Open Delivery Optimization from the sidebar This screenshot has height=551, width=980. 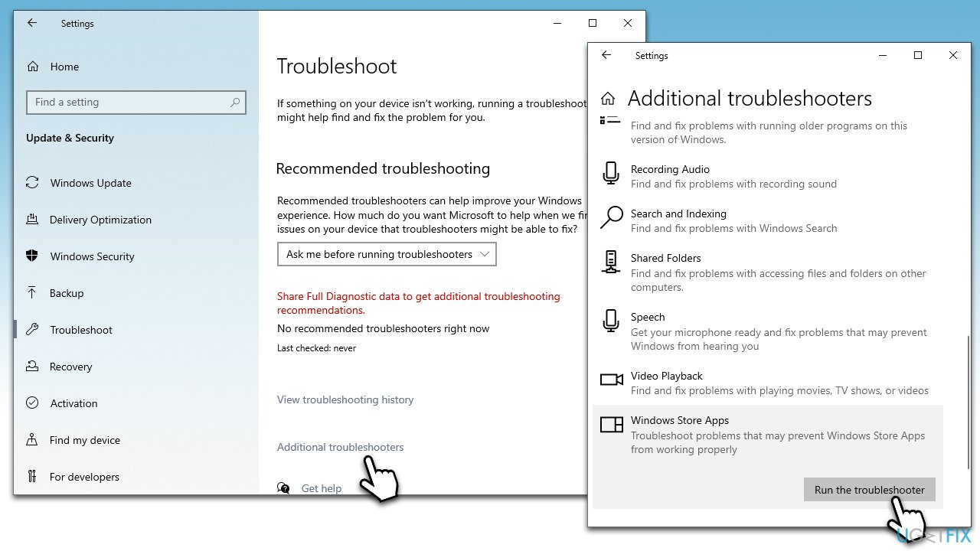(x=32, y=220)
